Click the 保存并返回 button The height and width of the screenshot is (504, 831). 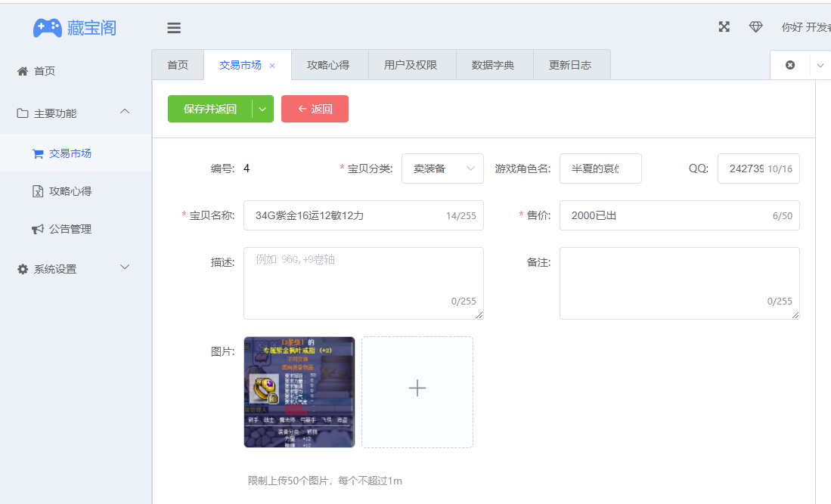[x=210, y=109]
